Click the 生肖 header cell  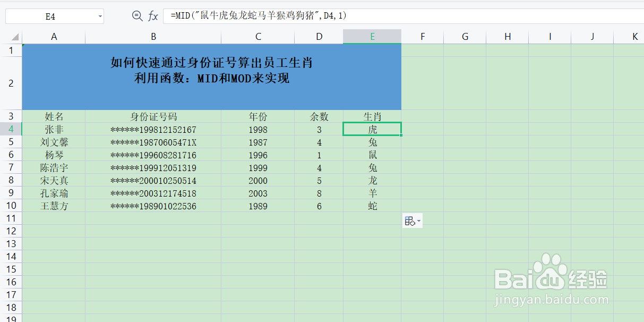373,116
